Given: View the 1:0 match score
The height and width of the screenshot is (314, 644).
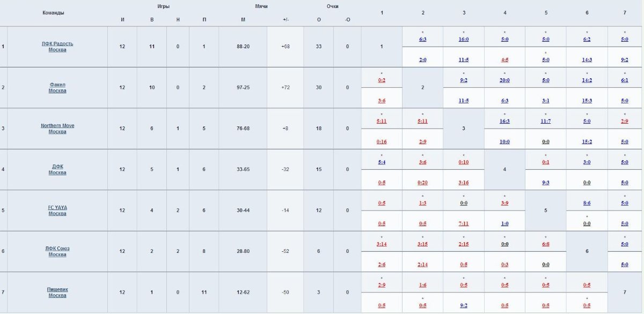Looking at the screenshot, I should click(504, 224).
